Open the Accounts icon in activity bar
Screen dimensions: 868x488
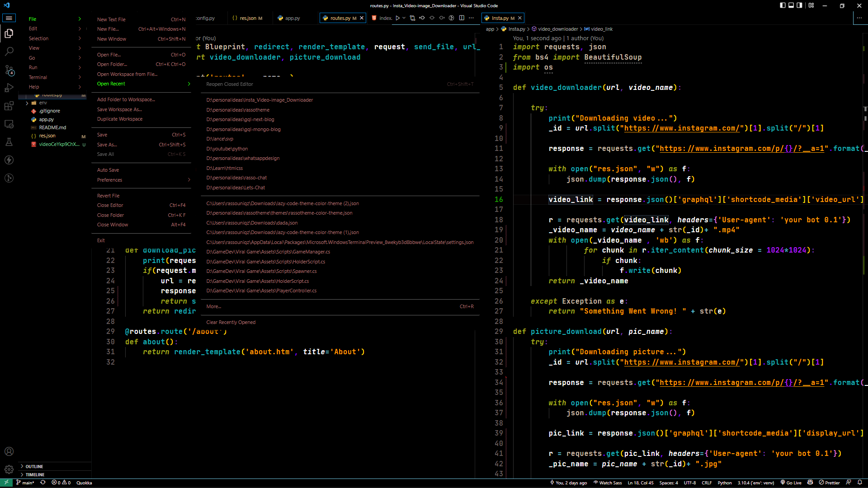[9, 451]
